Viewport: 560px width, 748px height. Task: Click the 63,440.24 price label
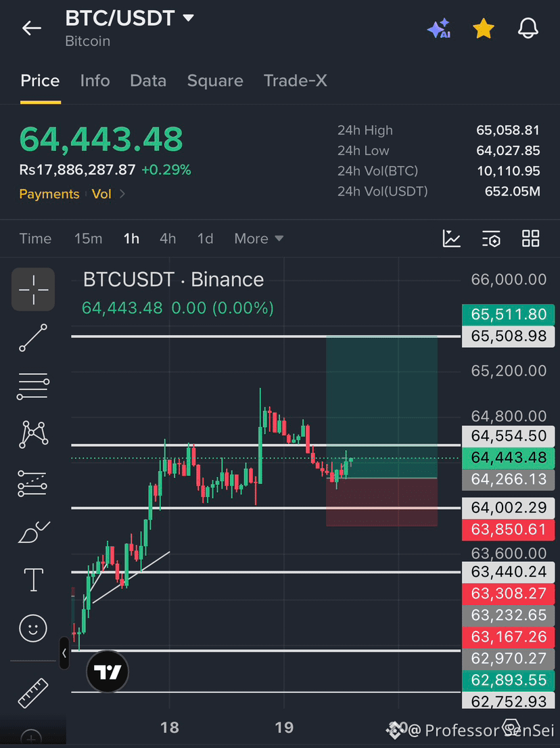coord(509,571)
